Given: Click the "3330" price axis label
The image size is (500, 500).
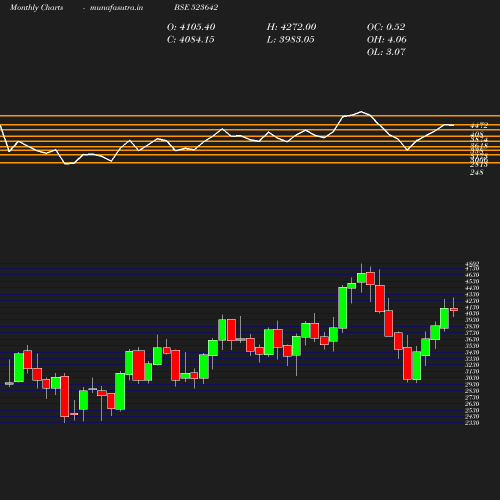Looking at the screenshot, I should coord(472,359).
